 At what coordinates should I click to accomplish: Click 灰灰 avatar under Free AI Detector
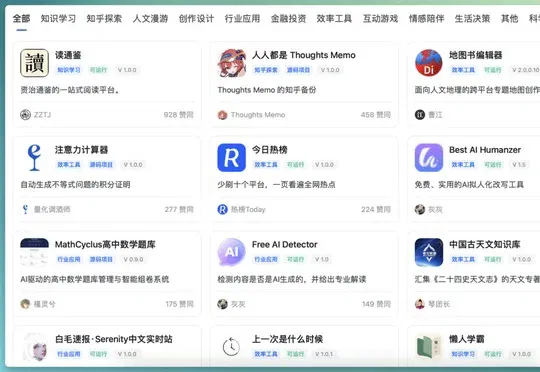pyautogui.click(x=222, y=304)
